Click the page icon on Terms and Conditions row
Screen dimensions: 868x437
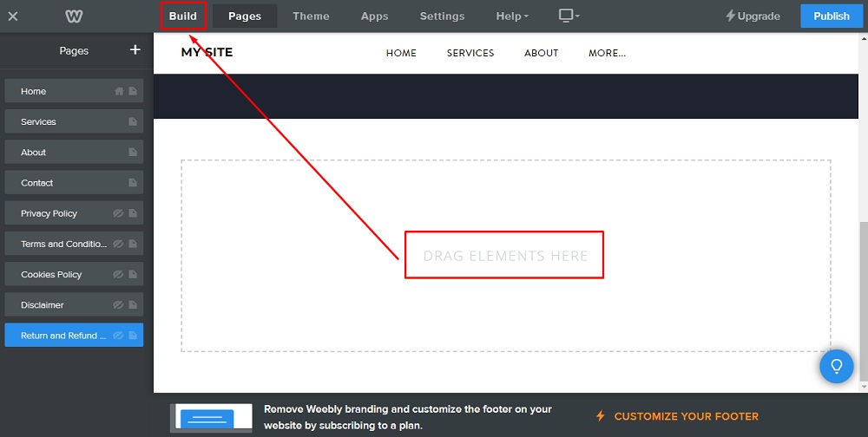click(x=133, y=244)
